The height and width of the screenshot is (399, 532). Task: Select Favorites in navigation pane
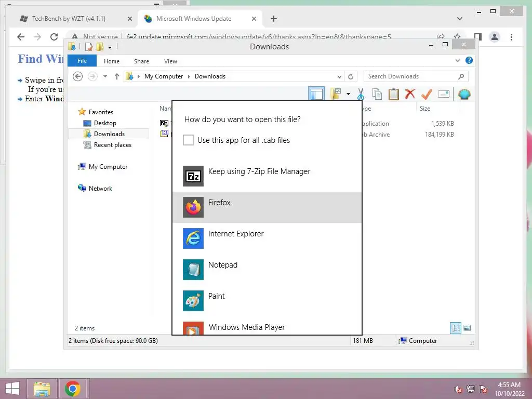pos(101,112)
